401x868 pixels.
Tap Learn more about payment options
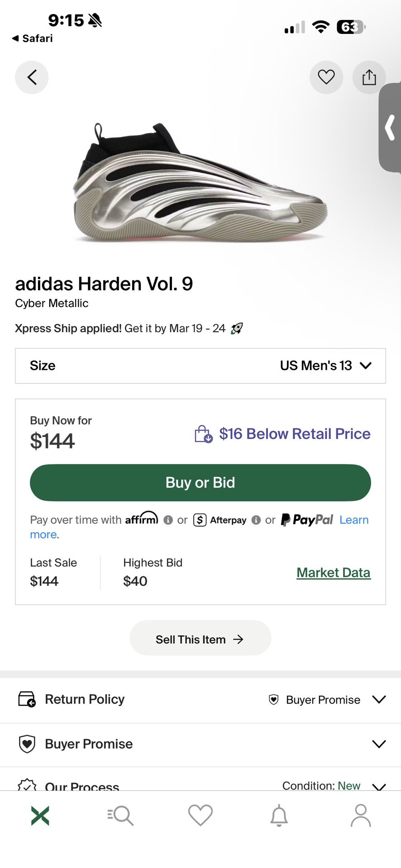354,520
